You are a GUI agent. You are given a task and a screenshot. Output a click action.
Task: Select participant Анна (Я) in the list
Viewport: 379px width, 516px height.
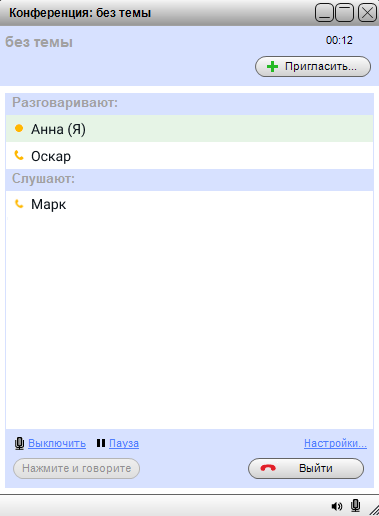point(189,129)
